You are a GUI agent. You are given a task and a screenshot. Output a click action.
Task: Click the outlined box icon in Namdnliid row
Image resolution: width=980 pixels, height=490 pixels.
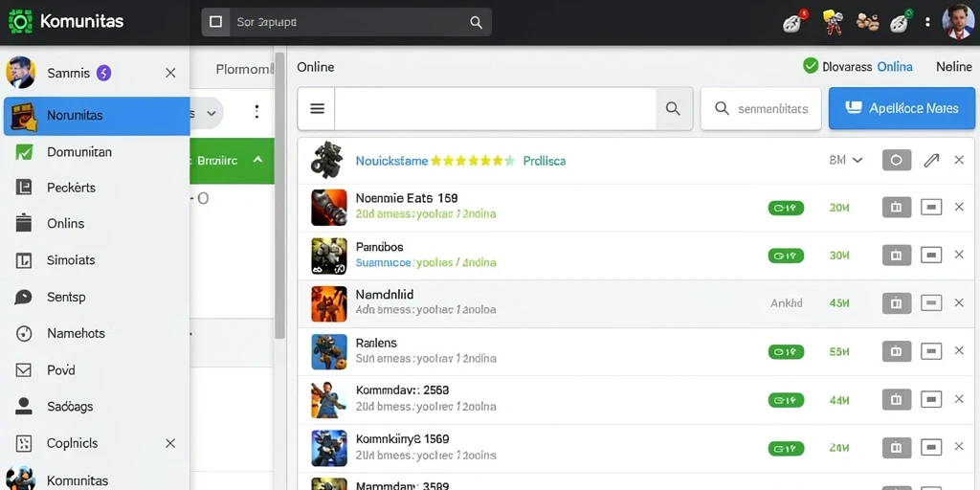point(931,303)
